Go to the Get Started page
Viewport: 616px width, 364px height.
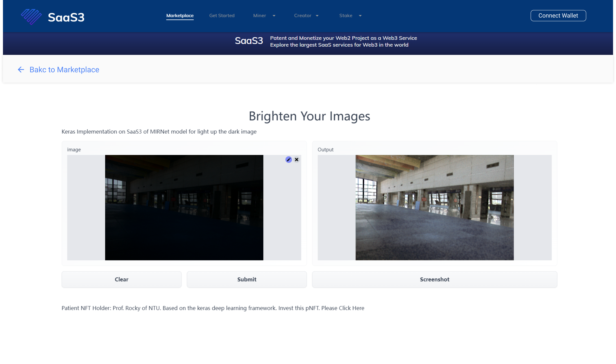[x=222, y=16]
